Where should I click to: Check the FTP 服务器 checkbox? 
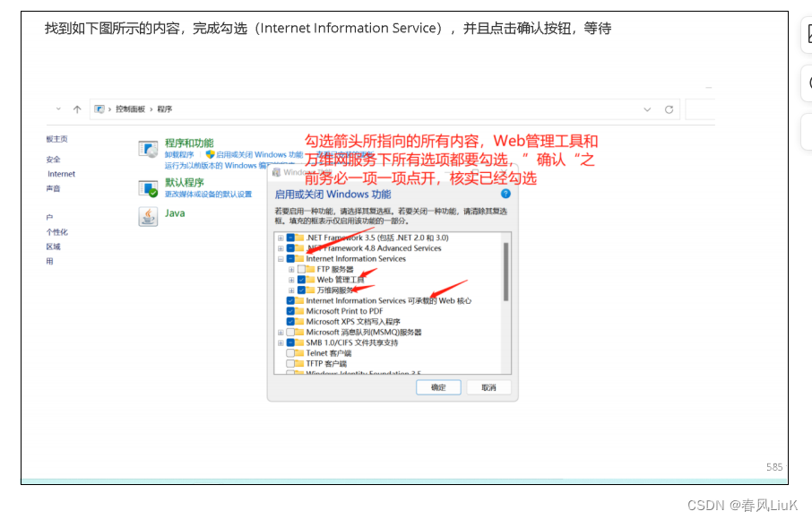(x=301, y=269)
